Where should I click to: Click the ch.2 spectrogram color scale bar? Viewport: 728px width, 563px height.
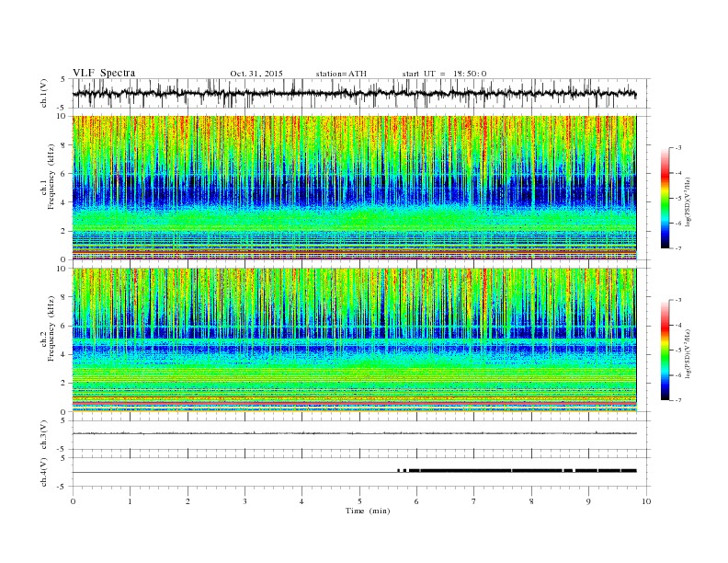click(x=665, y=350)
